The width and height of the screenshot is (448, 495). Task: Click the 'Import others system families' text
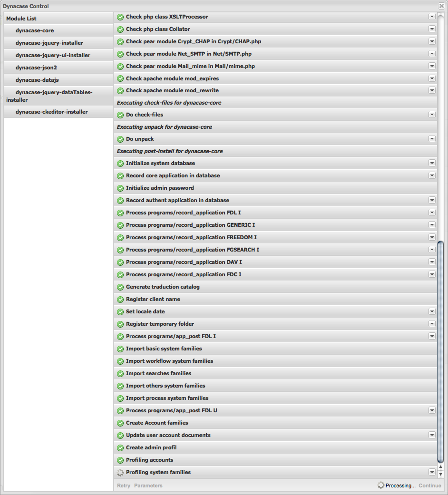pos(166,386)
